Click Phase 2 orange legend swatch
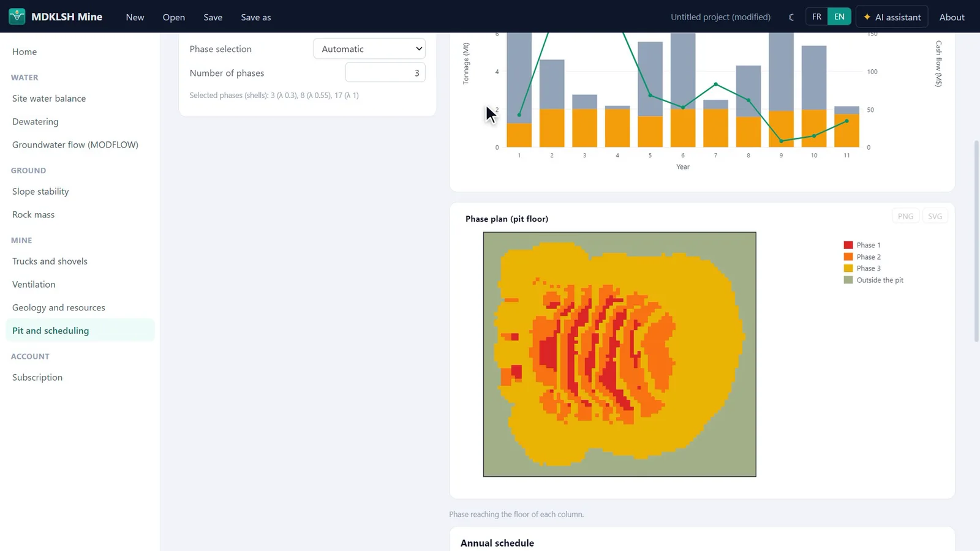The height and width of the screenshot is (551, 980). coord(848,257)
